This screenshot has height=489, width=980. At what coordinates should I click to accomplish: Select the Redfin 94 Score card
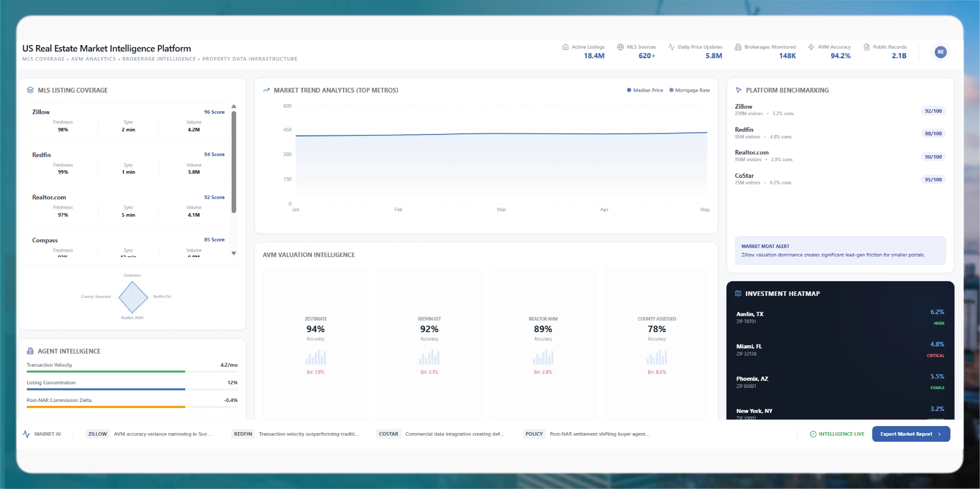(x=128, y=163)
